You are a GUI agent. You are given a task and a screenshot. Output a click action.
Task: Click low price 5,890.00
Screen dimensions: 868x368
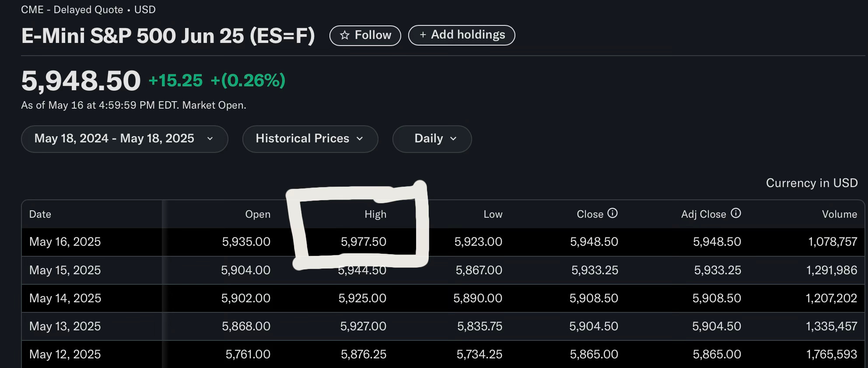[x=478, y=298]
